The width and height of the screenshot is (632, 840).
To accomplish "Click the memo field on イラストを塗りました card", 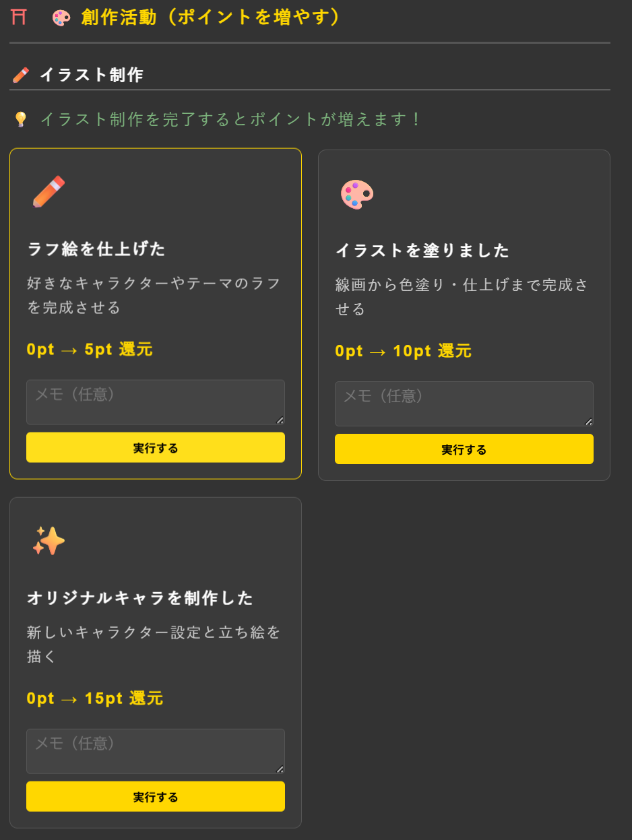I will 464,403.
